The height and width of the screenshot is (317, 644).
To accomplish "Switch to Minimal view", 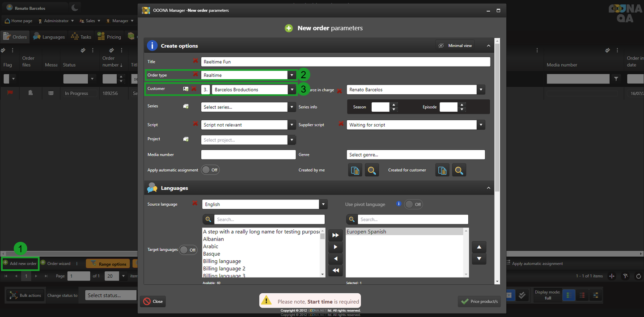I will [455, 46].
